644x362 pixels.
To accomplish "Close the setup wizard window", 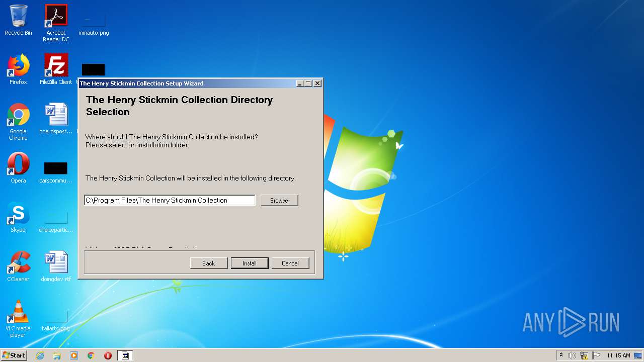I will click(317, 83).
